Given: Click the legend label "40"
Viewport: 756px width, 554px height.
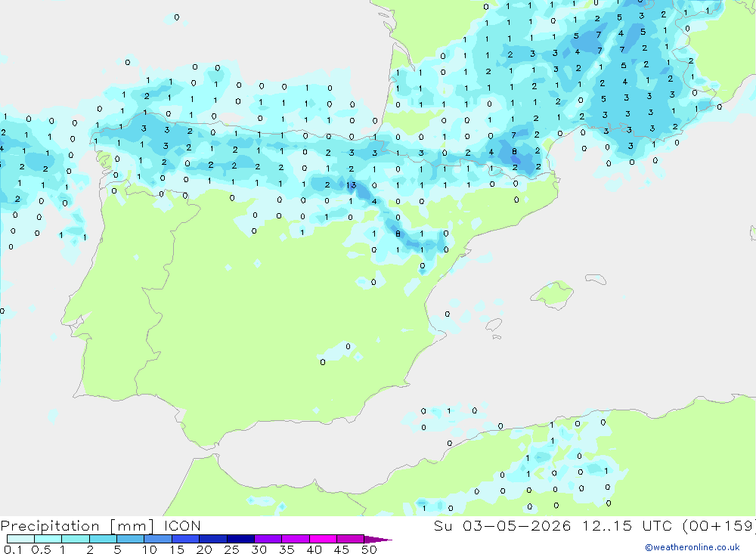Looking at the screenshot, I should [x=314, y=549].
